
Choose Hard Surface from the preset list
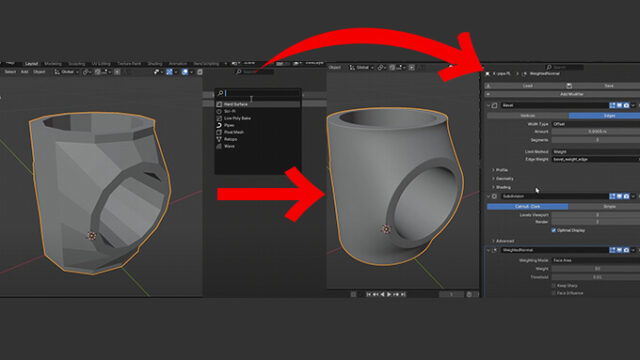(258, 104)
